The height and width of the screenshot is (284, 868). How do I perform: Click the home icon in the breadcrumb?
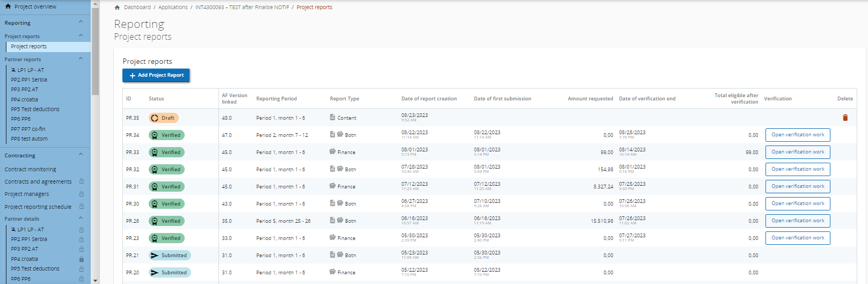coord(117,8)
